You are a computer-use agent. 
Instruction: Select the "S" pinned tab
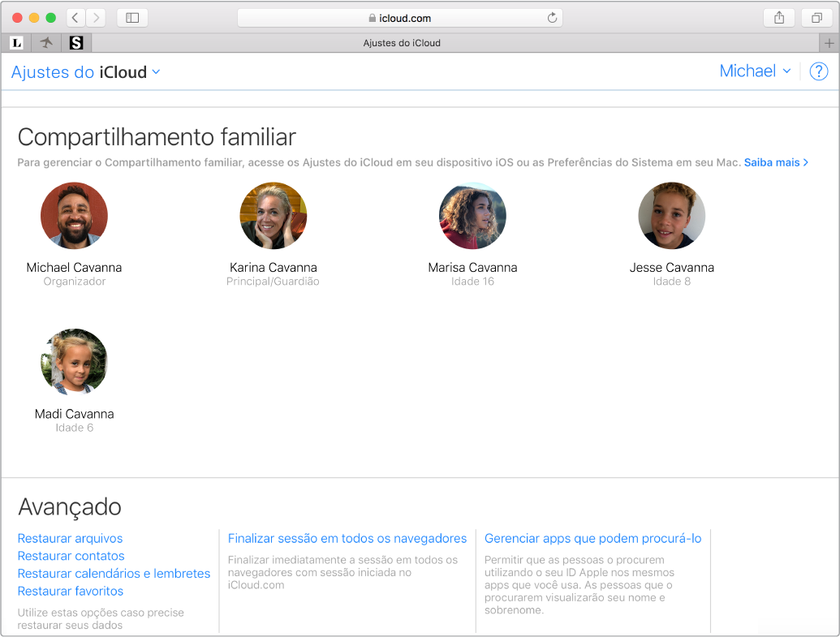pyautogui.click(x=76, y=42)
